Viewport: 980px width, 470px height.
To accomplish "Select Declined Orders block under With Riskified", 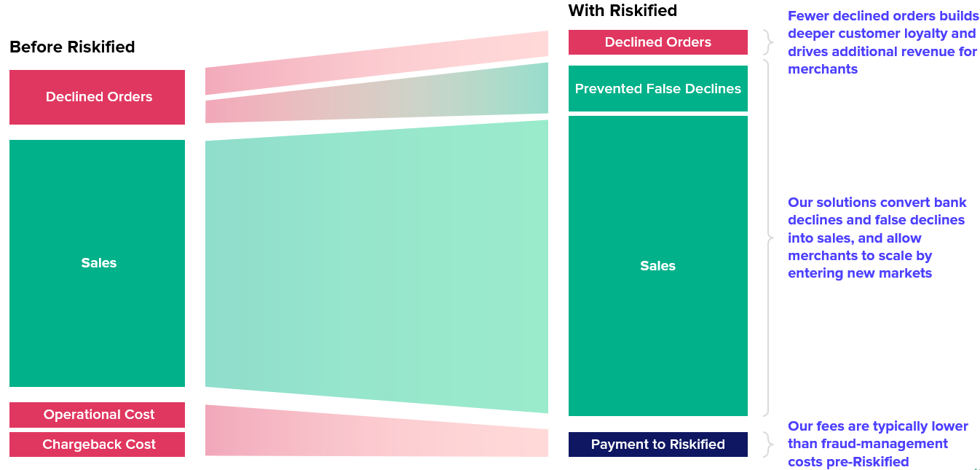I will click(657, 42).
